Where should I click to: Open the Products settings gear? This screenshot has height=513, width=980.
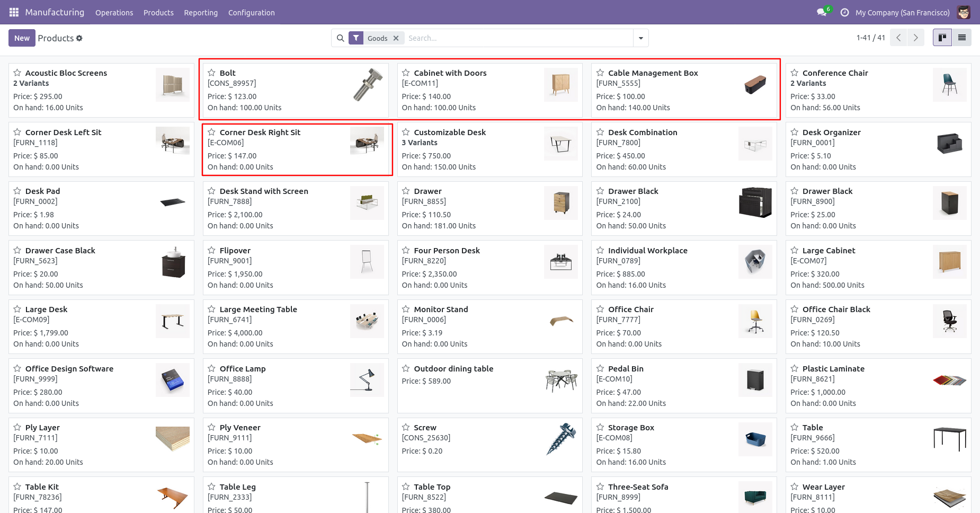(79, 38)
